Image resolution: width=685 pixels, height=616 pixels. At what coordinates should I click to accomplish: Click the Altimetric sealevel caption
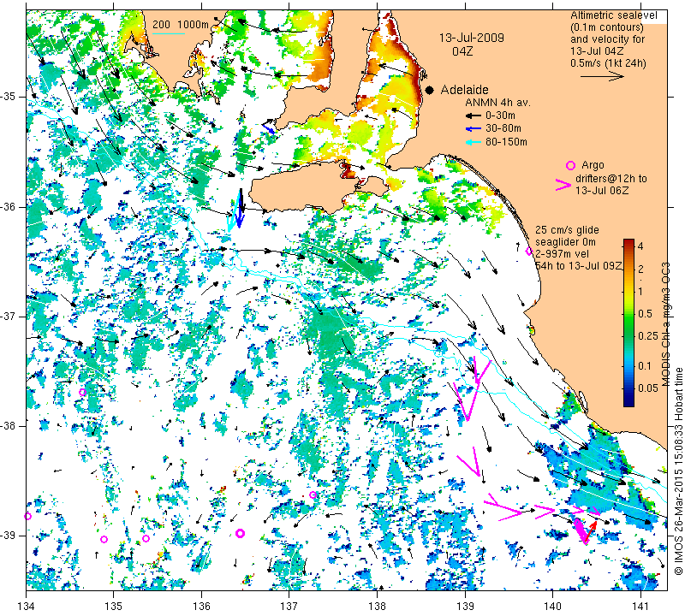[613, 15]
